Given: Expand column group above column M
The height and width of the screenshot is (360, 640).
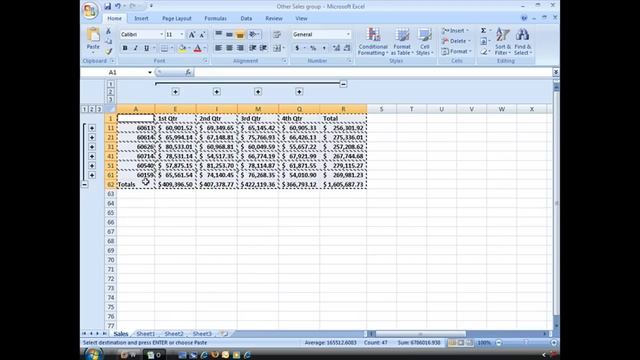Looking at the screenshot, I should [258, 92].
